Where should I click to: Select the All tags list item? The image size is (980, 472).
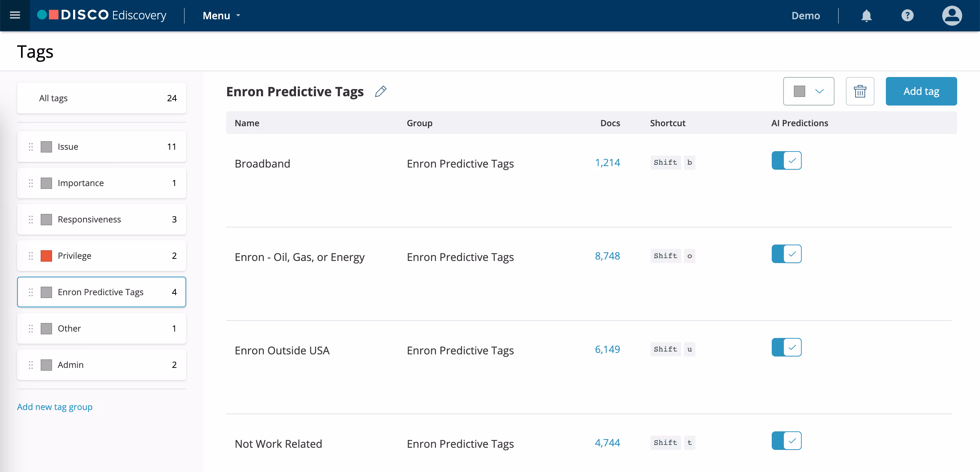pyautogui.click(x=101, y=98)
